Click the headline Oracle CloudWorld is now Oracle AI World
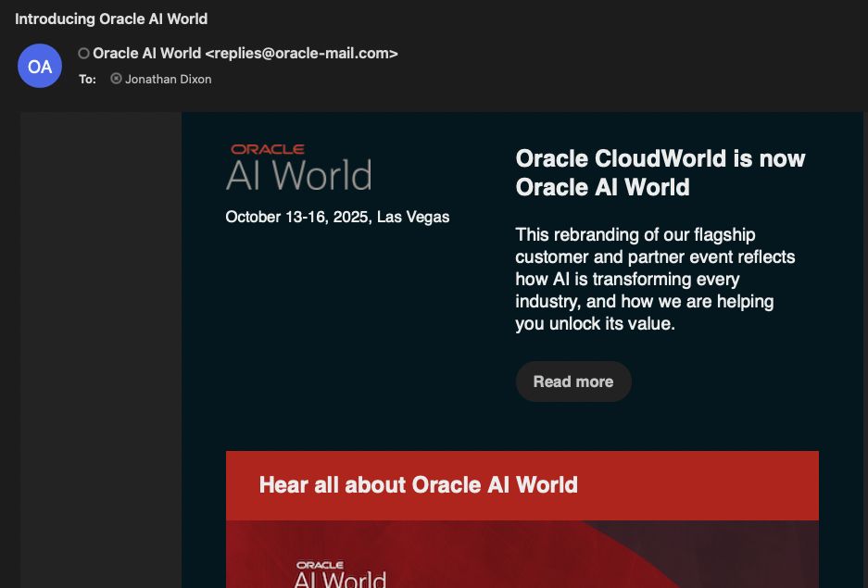Image resolution: width=868 pixels, height=588 pixels. pyautogui.click(x=660, y=172)
